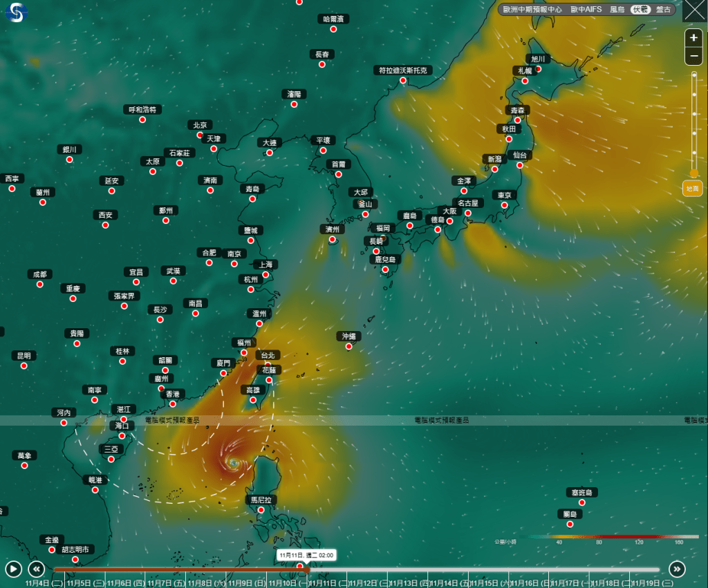Screen dimensions: 708x588
Task: Select the highlighted 伏羲 model
Action: (x=641, y=10)
